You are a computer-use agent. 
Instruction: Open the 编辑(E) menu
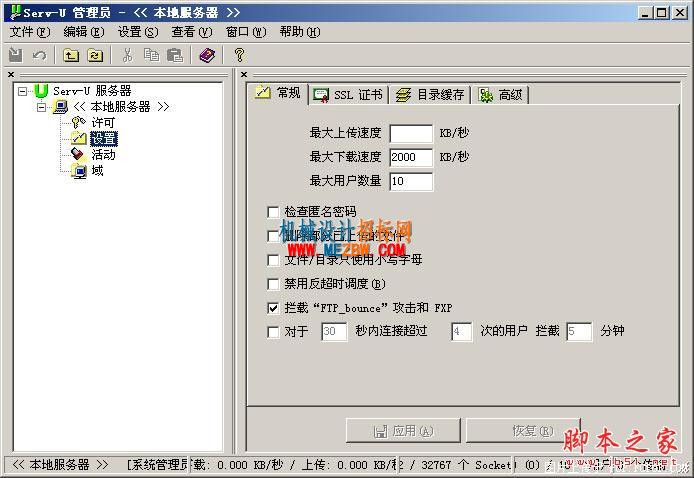tap(84, 32)
